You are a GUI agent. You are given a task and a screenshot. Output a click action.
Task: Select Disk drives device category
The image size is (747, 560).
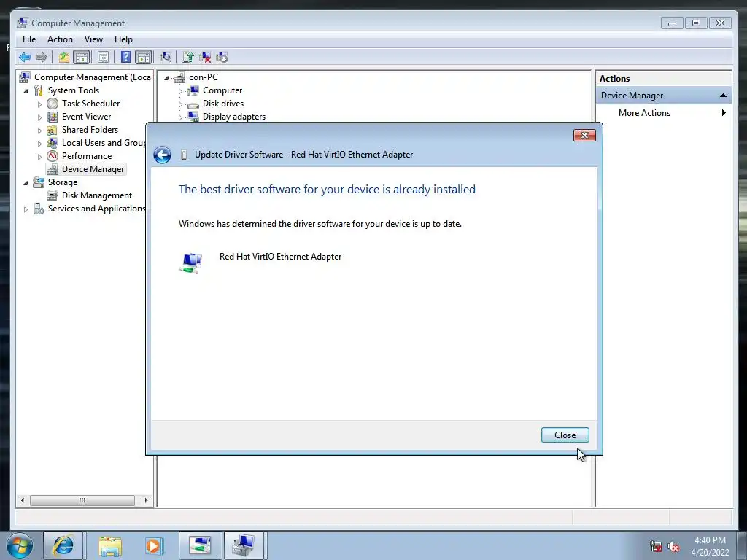click(x=223, y=104)
